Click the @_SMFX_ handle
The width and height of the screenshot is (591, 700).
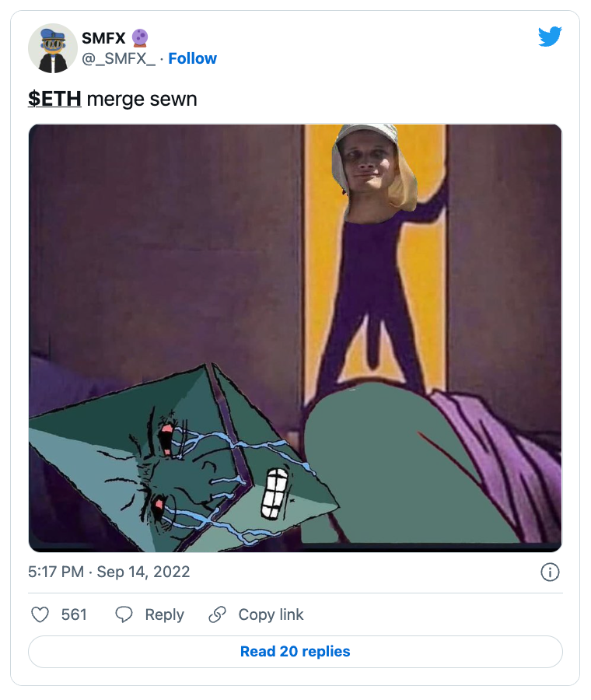(118, 58)
